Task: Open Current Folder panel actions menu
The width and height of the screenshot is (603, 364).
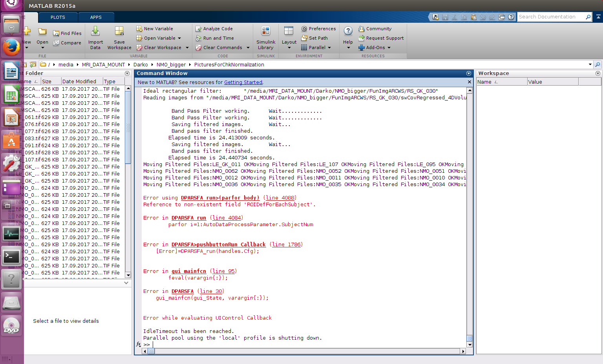Action: click(127, 73)
